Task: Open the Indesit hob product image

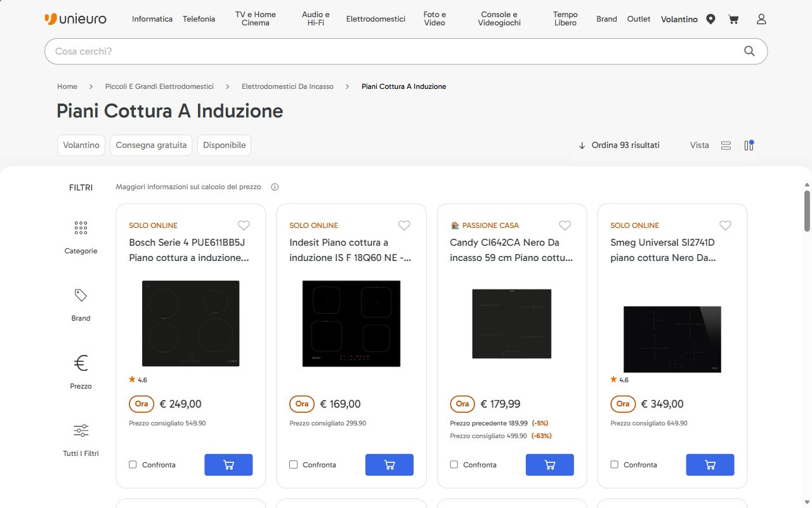Action: 351,323
